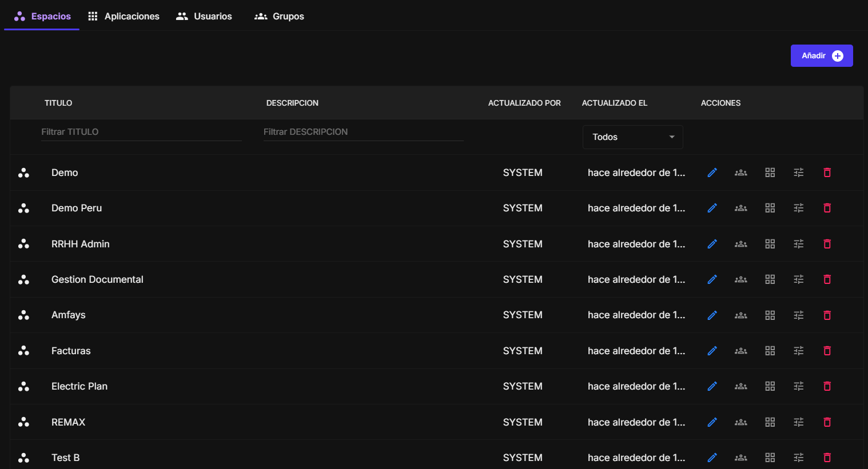This screenshot has width=868, height=469.
Task: Select the Grupos tab
Action: [279, 16]
